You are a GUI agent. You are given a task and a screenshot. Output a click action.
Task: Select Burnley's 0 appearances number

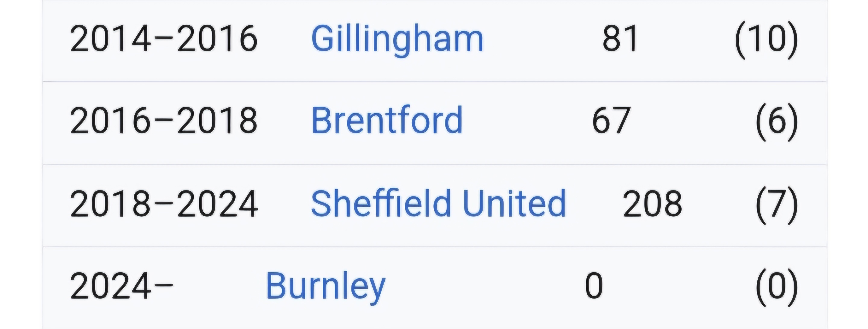click(594, 286)
